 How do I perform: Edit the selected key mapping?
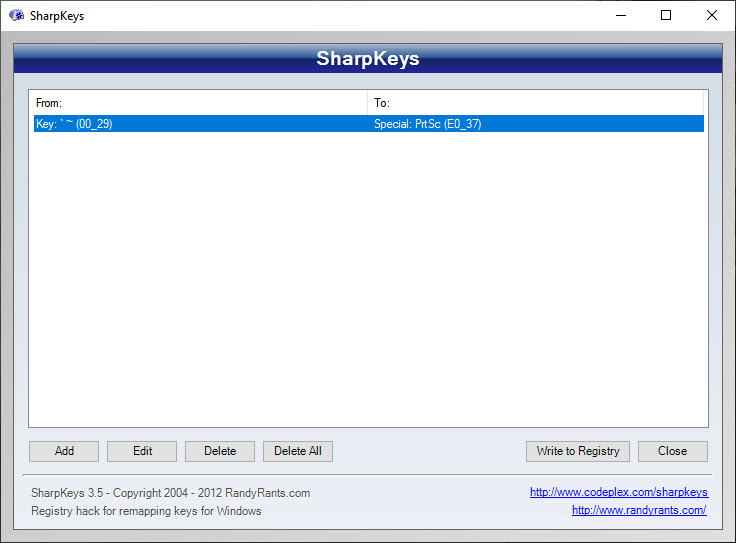[142, 451]
